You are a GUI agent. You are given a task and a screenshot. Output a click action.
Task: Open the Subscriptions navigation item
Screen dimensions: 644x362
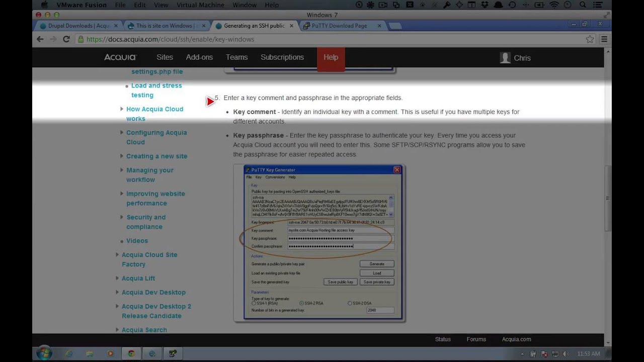[x=282, y=57]
